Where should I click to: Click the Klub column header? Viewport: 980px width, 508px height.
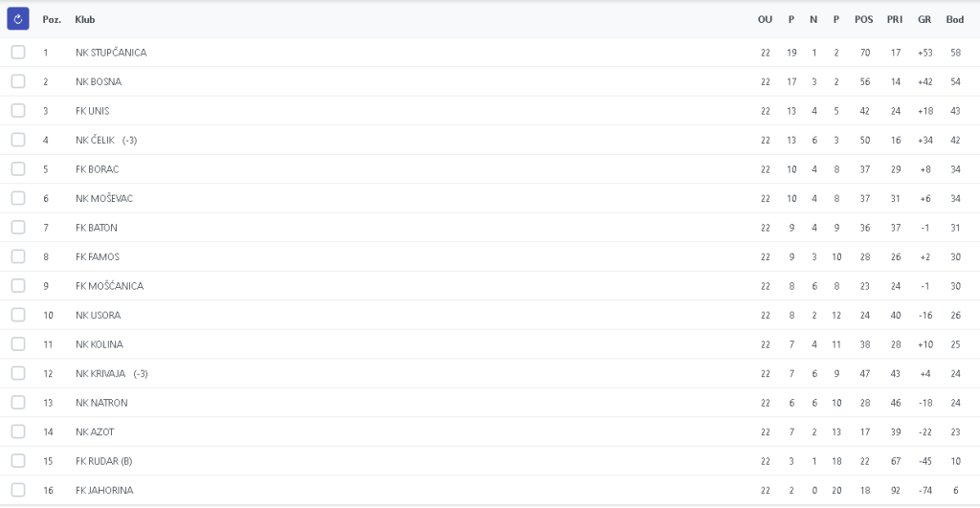coord(85,20)
